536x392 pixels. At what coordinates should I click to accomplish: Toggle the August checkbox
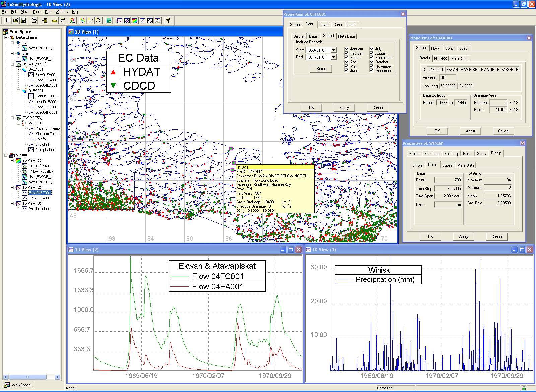click(x=372, y=53)
